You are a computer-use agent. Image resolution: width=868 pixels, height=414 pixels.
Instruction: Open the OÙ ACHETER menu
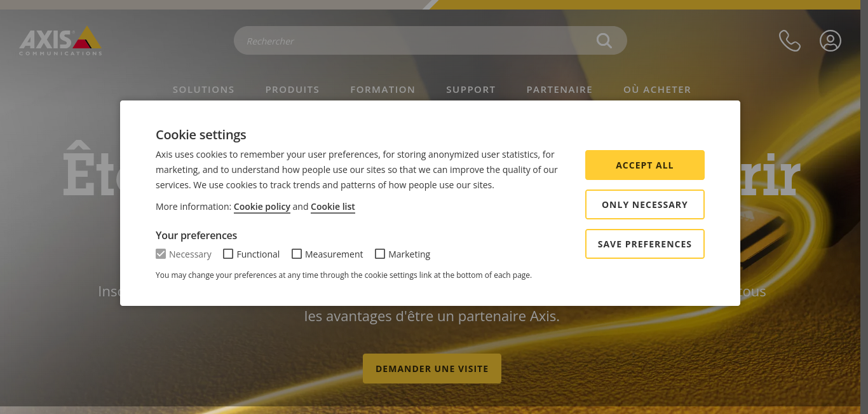tap(657, 90)
